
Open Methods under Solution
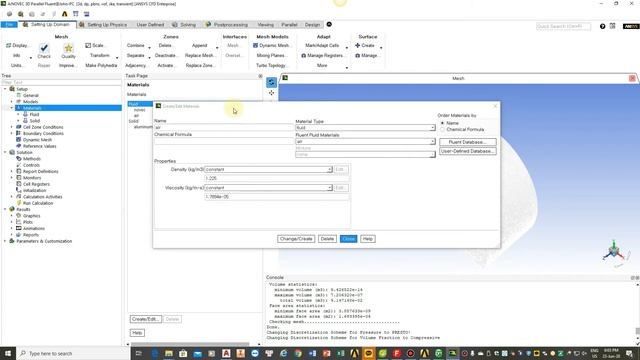pyautogui.click(x=31, y=159)
